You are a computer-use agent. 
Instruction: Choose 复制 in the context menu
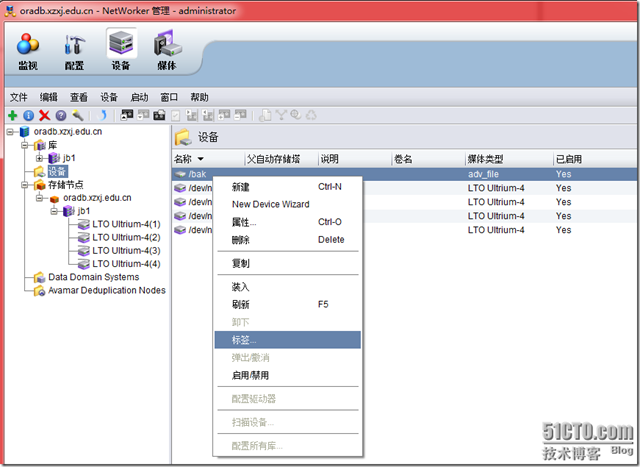coord(288,263)
